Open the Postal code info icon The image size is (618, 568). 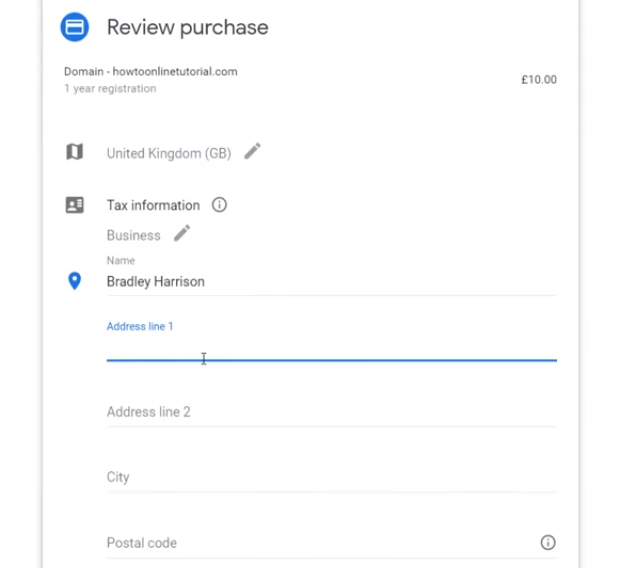click(548, 542)
